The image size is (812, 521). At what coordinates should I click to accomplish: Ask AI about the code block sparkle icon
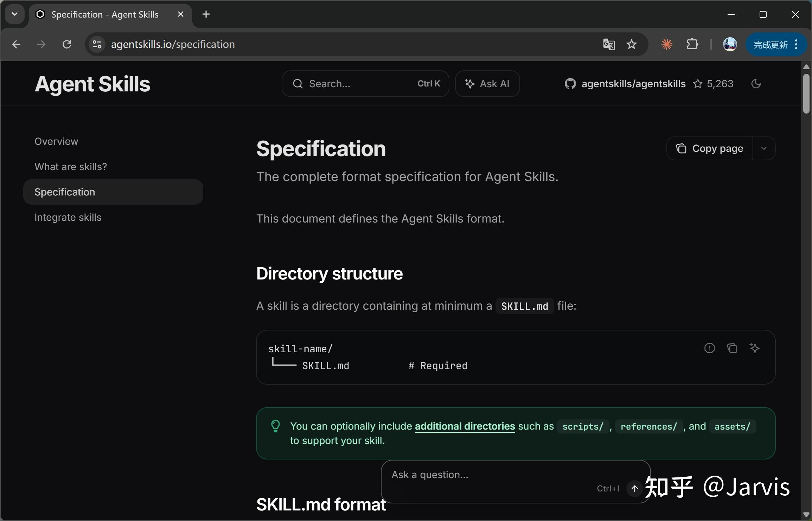tap(755, 348)
